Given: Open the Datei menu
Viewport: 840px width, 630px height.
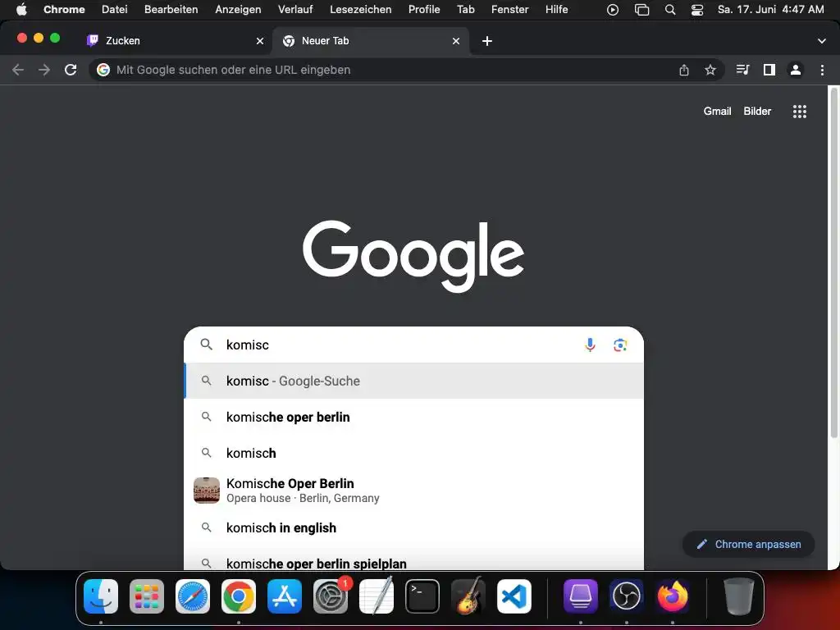Looking at the screenshot, I should pyautogui.click(x=115, y=10).
